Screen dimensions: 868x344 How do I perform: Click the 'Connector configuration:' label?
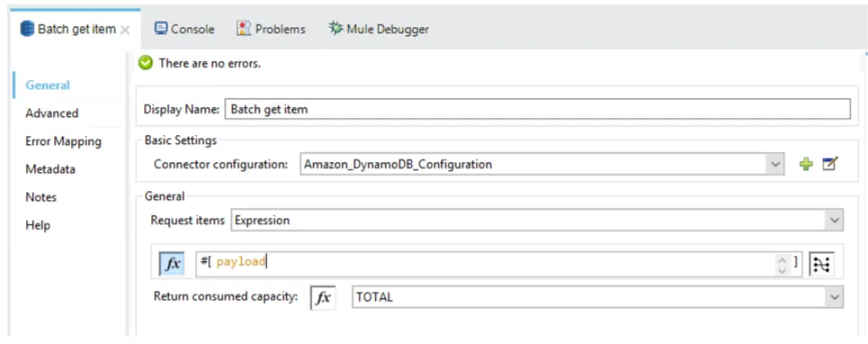(x=221, y=164)
